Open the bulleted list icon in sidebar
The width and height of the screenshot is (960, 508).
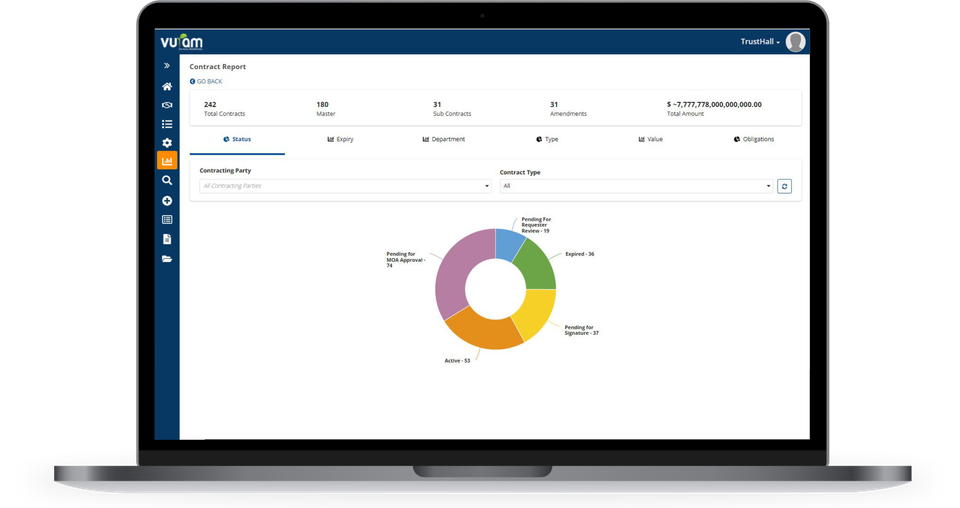(x=167, y=124)
